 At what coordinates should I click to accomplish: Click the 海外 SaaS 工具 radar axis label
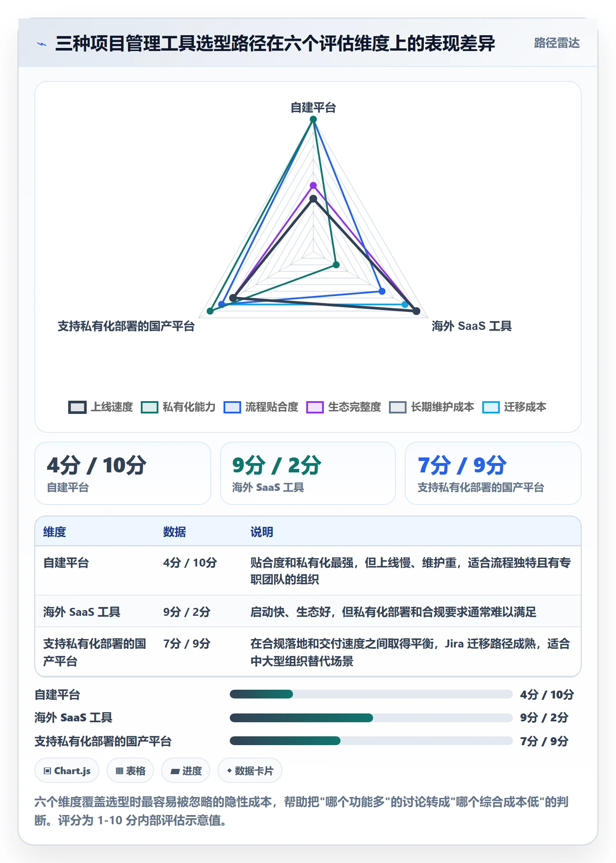point(471,326)
